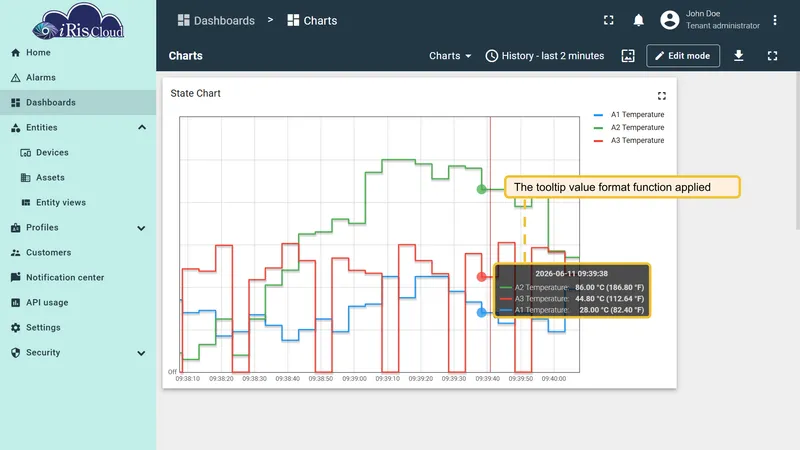Screen dimensions: 800x450
Task: Open Settings from the sidebar
Action: click(78, 328)
